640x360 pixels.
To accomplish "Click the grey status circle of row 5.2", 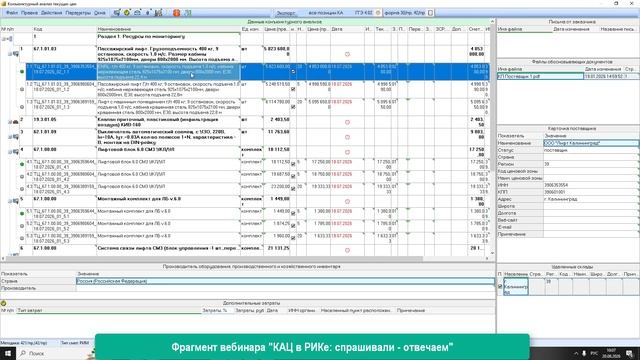I will pos(22,226).
